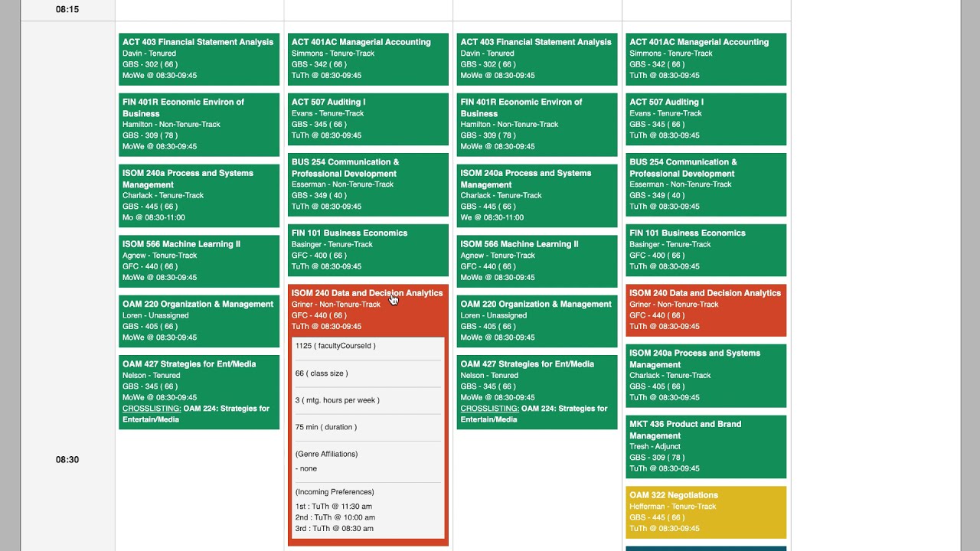The width and height of the screenshot is (980, 551).
Task: Open the OAM 220 Organization & Management card in the first column
Action: click(x=199, y=321)
